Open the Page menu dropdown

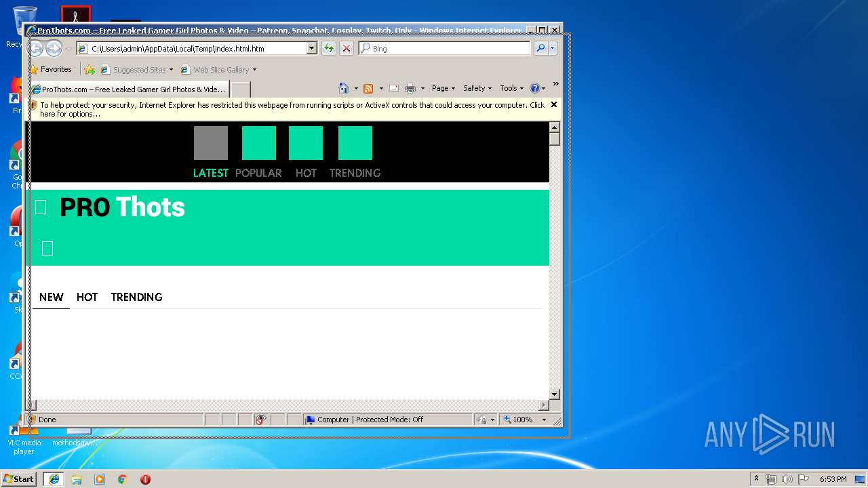(443, 88)
